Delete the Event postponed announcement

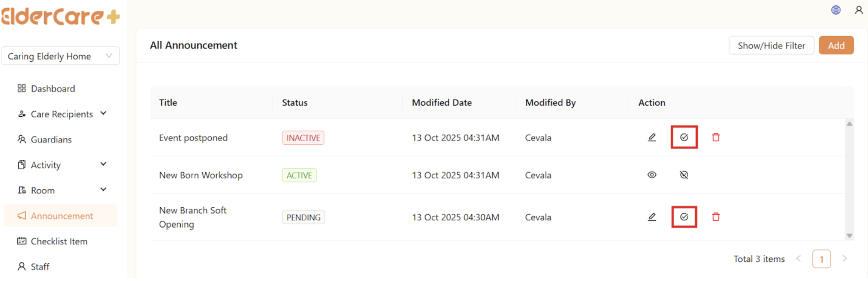coord(716,137)
